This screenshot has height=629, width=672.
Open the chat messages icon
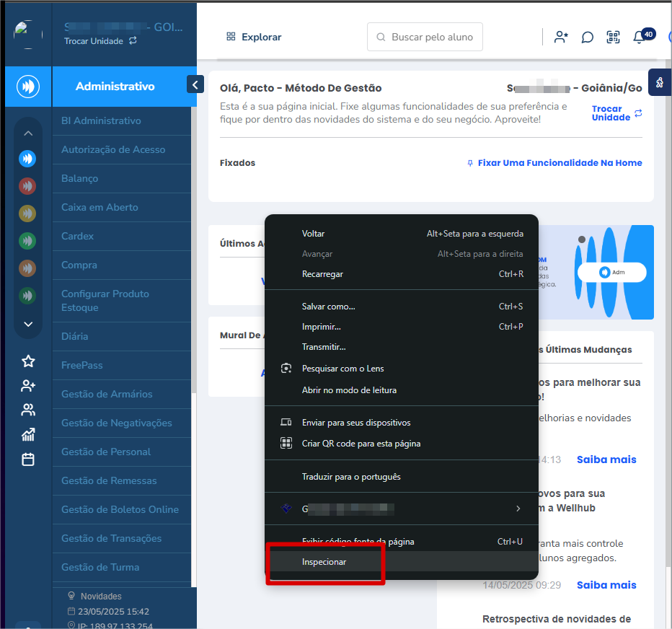587,38
